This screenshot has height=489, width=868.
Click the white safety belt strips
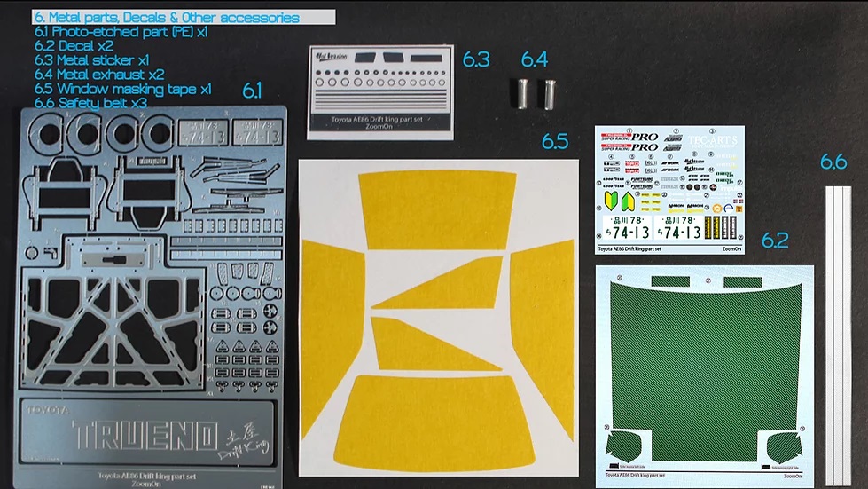(839, 335)
